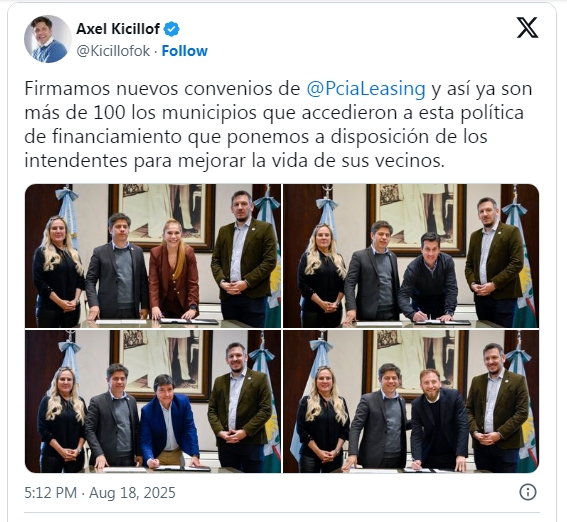Open photo with woman in maroon blazer

[153, 256]
